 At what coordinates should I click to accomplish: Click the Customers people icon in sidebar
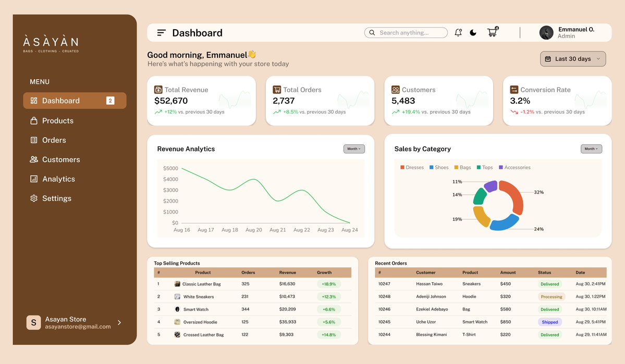[34, 159]
